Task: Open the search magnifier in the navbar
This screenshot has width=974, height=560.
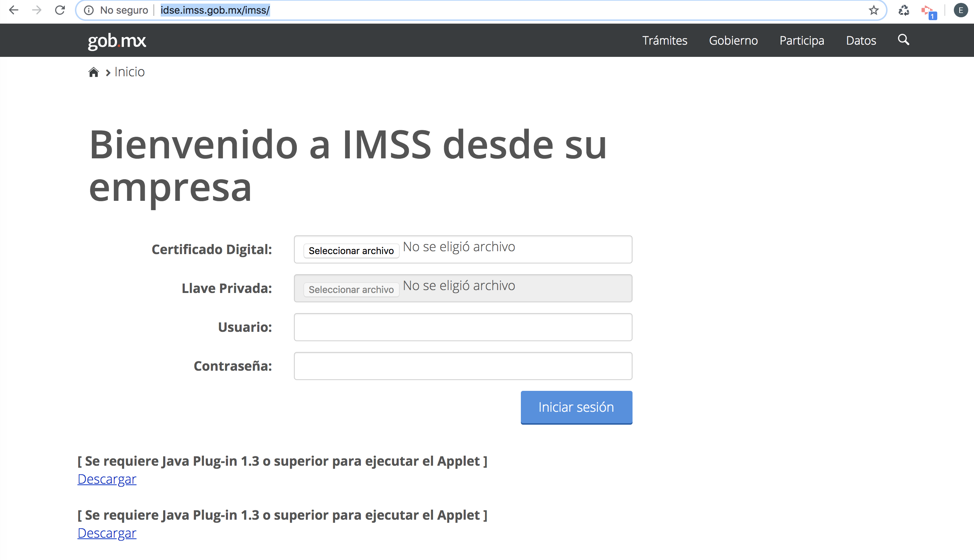Action: (903, 39)
